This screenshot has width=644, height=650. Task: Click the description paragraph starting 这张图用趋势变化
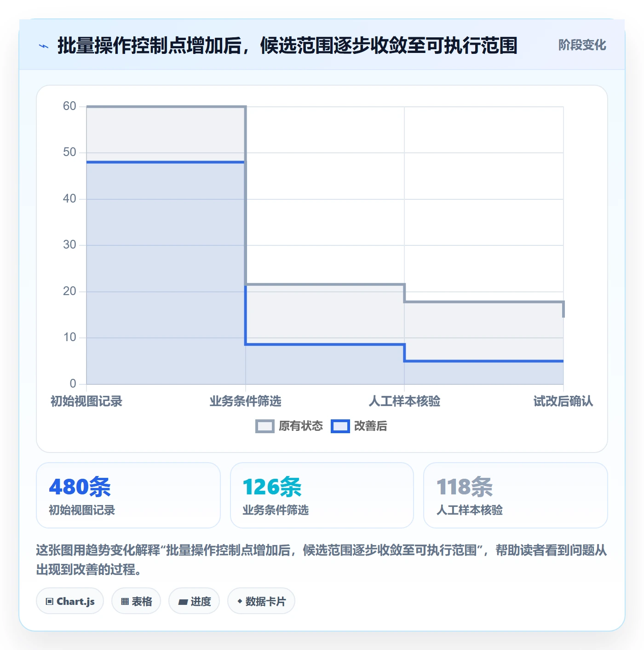pos(322,560)
